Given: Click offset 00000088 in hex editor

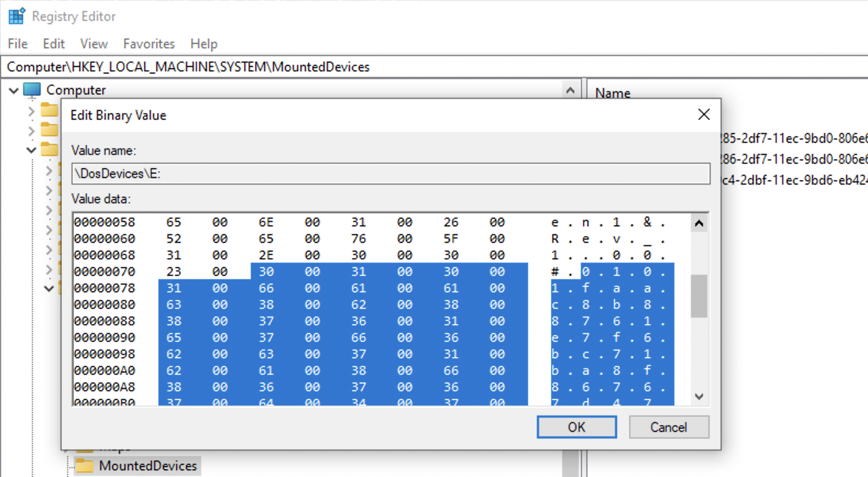Looking at the screenshot, I should (x=105, y=321).
